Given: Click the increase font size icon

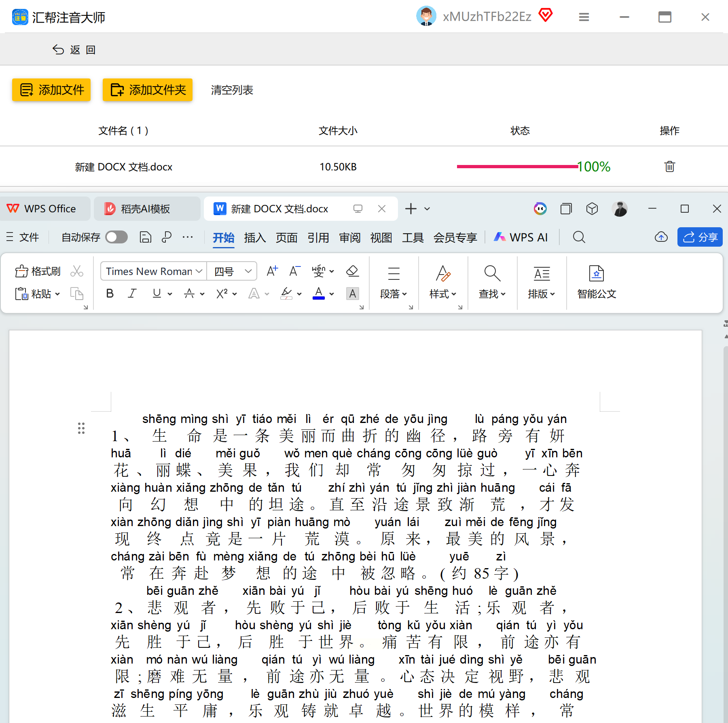Looking at the screenshot, I should pos(272,271).
